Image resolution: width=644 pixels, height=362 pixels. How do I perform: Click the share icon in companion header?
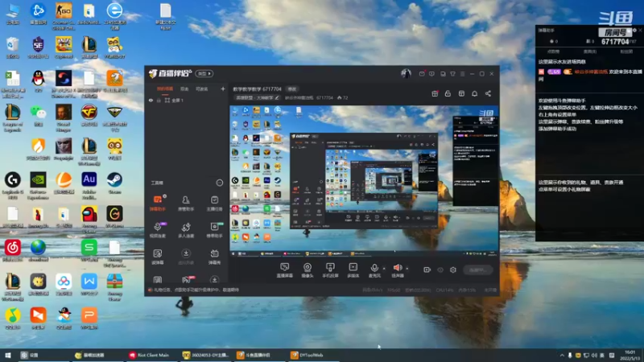(488, 93)
